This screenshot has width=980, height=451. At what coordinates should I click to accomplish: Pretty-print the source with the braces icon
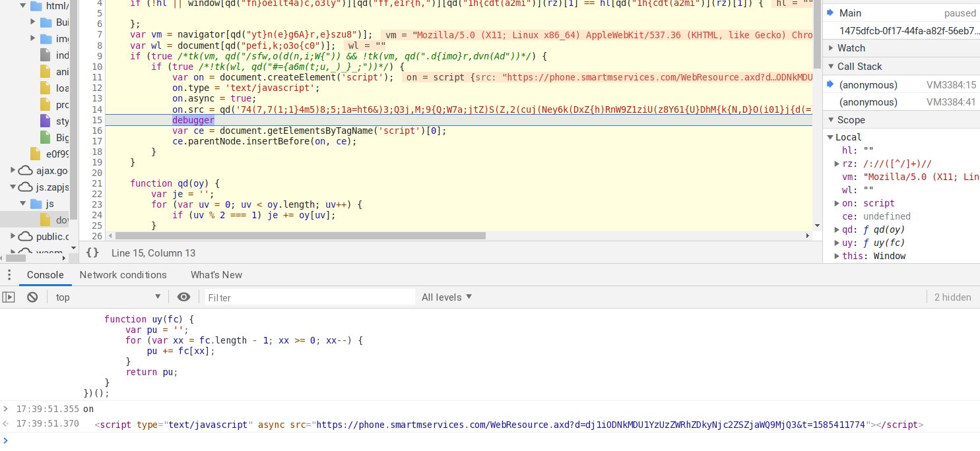click(x=92, y=253)
